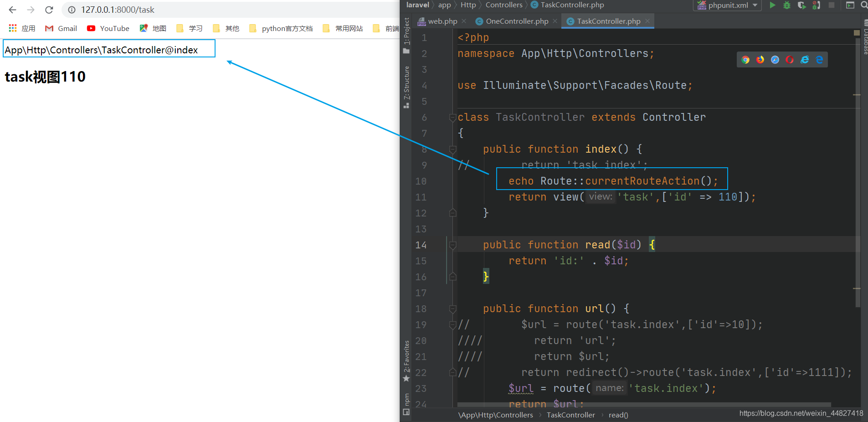Reload the browser page
Screen dimensions: 868x422
[x=49, y=10]
